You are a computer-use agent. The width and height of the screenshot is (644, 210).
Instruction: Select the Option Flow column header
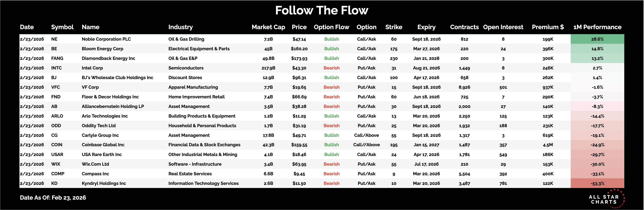coord(331,27)
